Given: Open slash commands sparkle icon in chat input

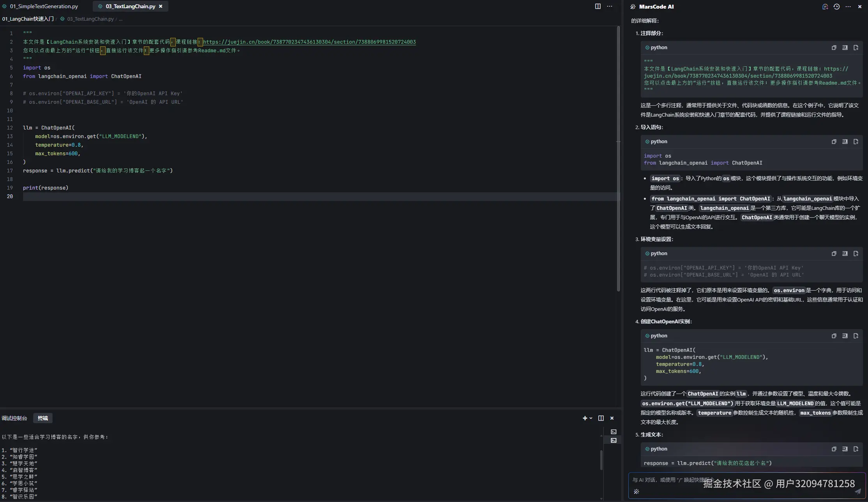Looking at the screenshot, I should pyautogui.click(x=636, y=491).
